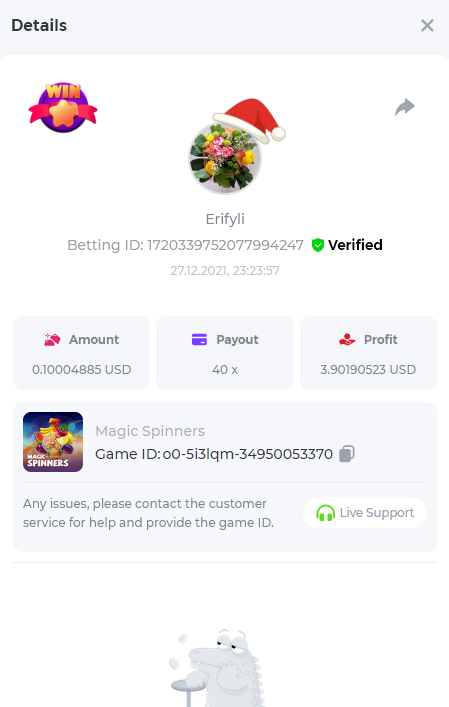Click the Magic Spinners game title
This screenshot has width=449, height=707.
pyautogui.click(x=150, y=431)
